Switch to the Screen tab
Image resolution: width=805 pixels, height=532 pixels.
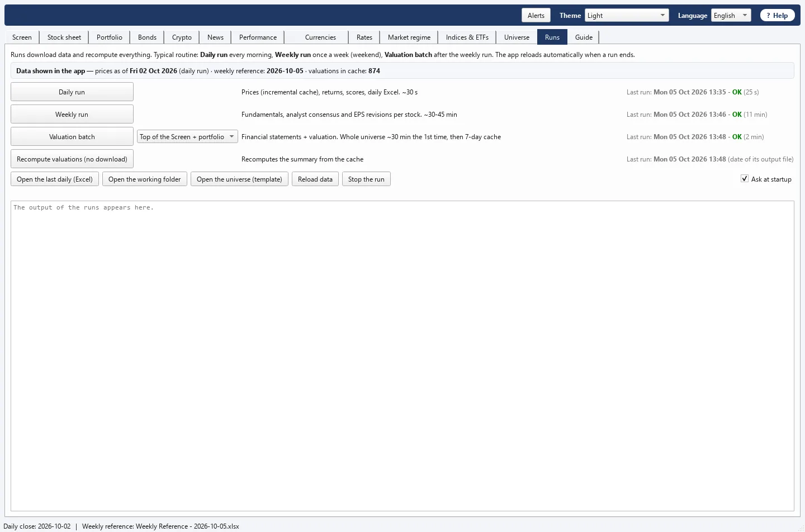point(22,37)
